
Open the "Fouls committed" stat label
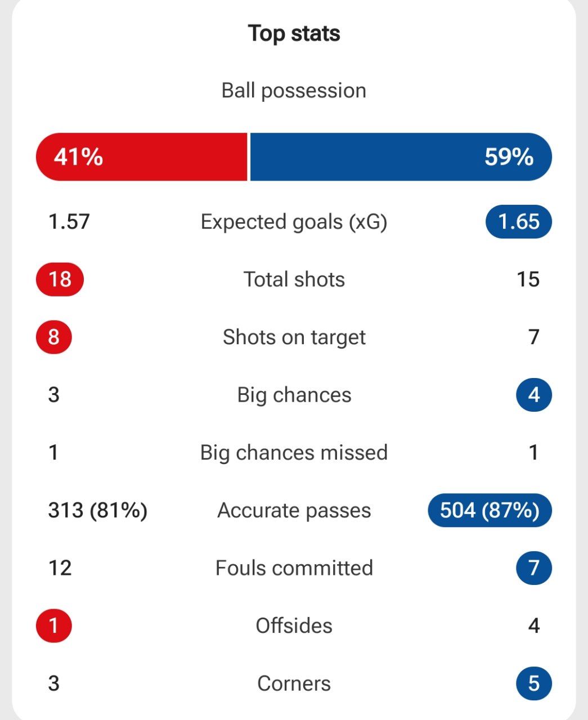294,568
